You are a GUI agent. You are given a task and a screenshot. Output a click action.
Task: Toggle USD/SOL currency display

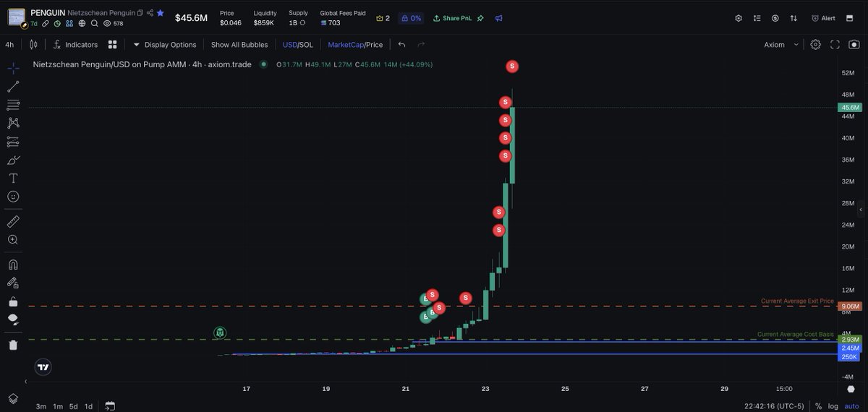pos(298,44)
